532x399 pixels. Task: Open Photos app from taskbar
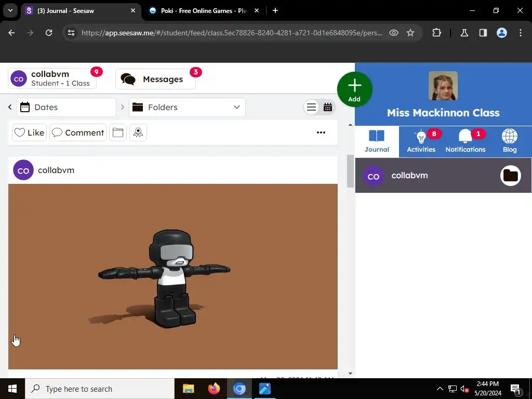pos(264,389)
